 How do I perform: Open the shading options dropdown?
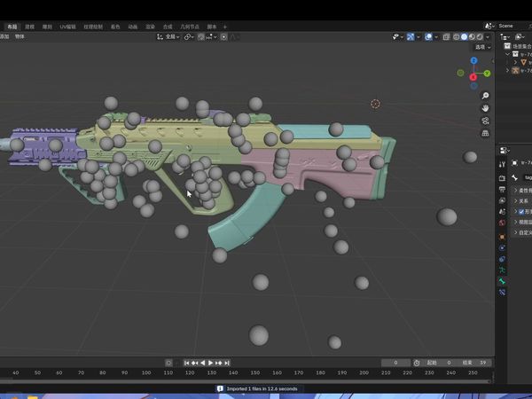[488, 36]
